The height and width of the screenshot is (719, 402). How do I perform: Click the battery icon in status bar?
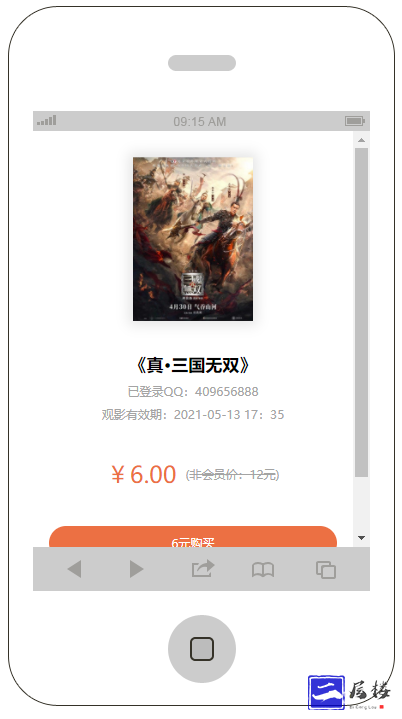tap(355, 121)
